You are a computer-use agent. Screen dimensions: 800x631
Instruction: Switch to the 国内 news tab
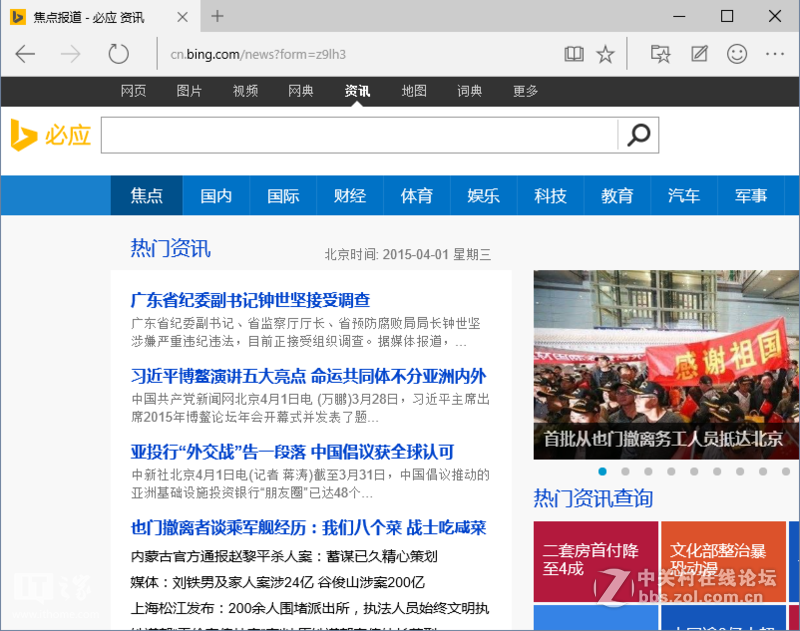(216, 195)
